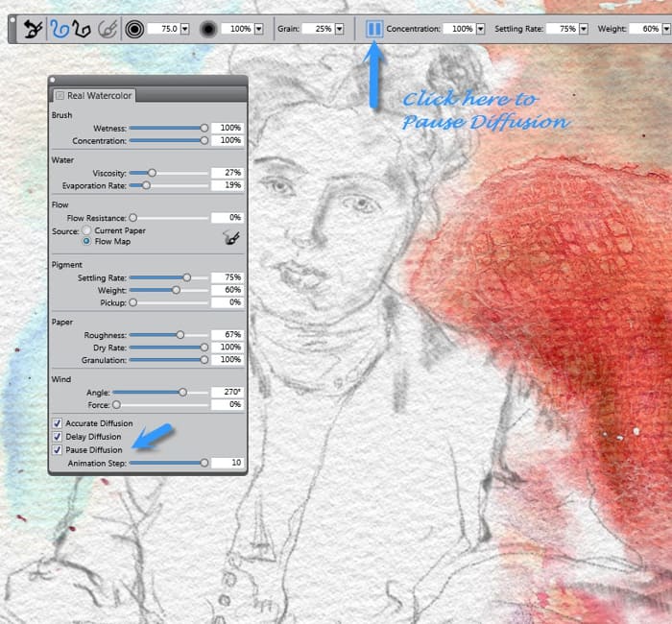
Task: Click the Angle 270° value field
Action: pos(228,392)
